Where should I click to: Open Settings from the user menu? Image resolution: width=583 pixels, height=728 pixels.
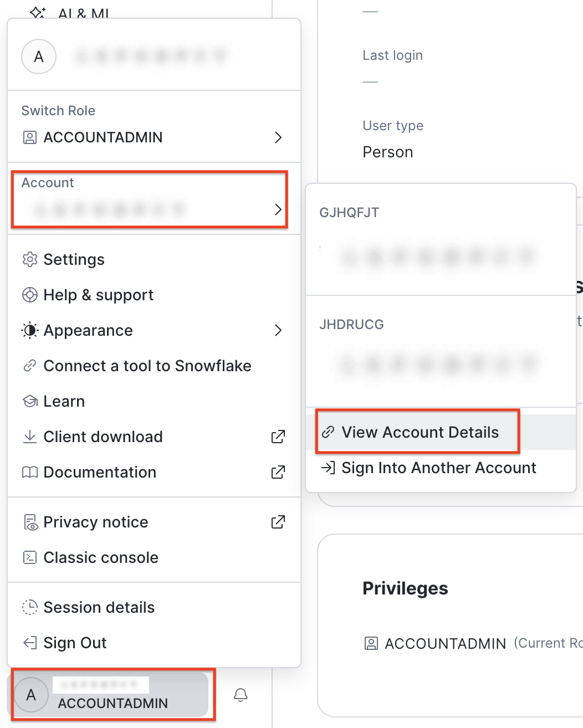tap(154, 259)
